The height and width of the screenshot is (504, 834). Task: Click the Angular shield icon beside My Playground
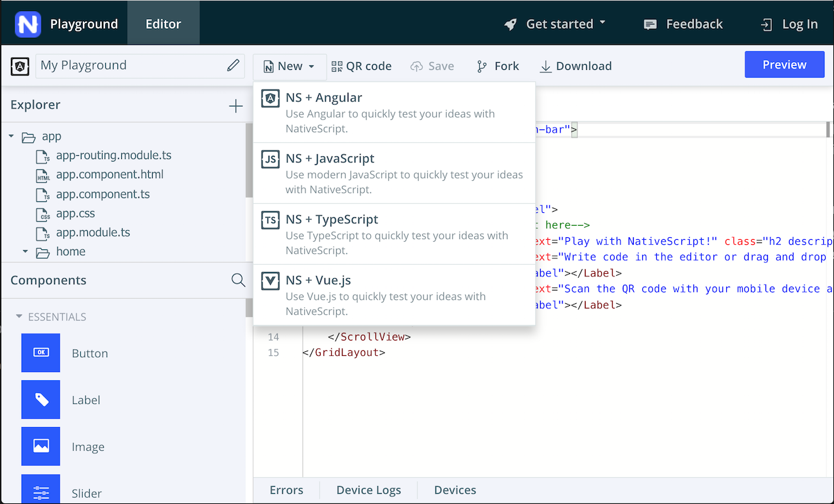click(x=20, y=66)
